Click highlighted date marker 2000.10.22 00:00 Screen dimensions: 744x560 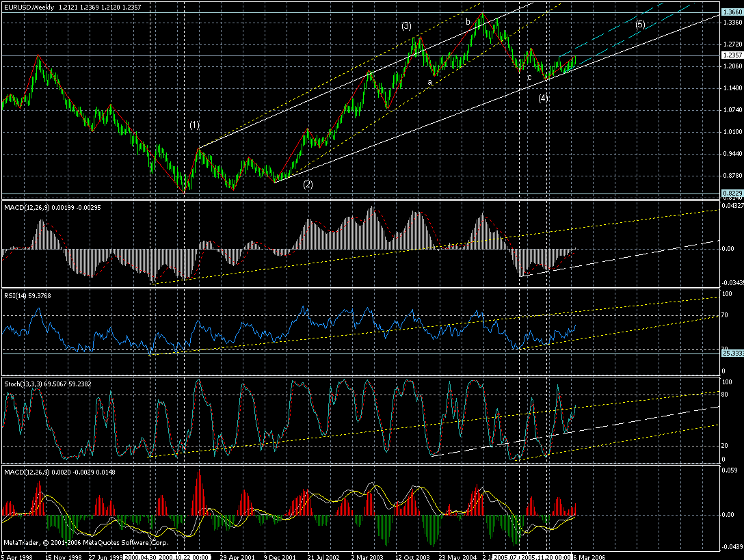coord(183,557)
